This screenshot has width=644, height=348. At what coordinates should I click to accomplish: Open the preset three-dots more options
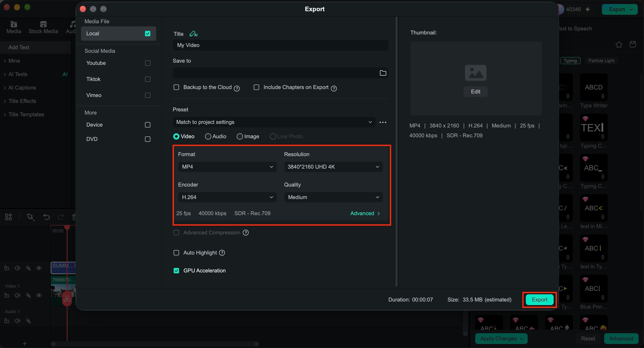tap(383, 122)
